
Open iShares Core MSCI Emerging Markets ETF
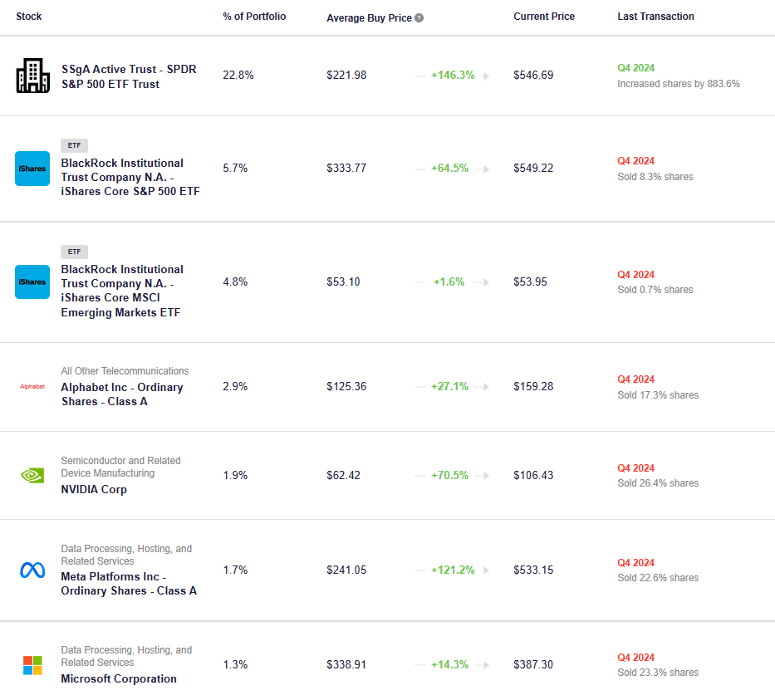coord(121,291)
